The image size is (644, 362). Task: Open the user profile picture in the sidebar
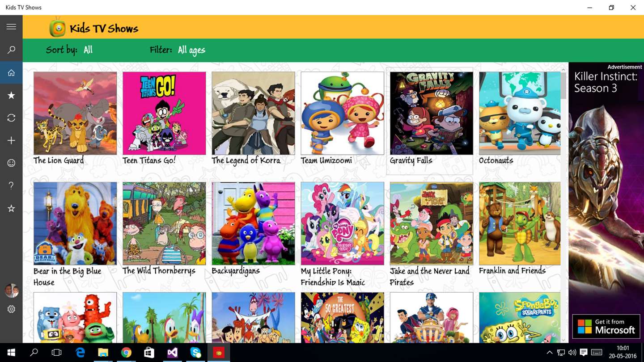click(11, 290)
